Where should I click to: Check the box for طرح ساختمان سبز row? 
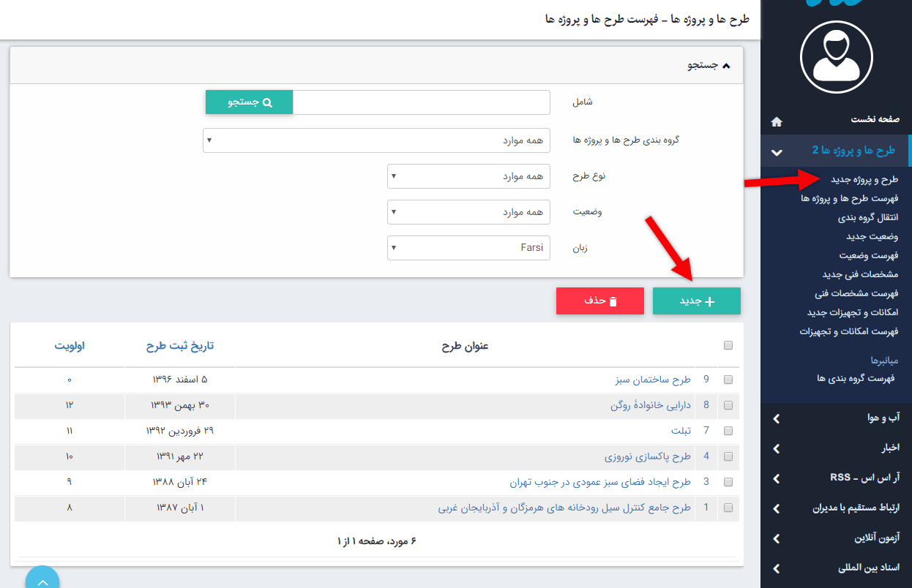(x=728, y=380)
